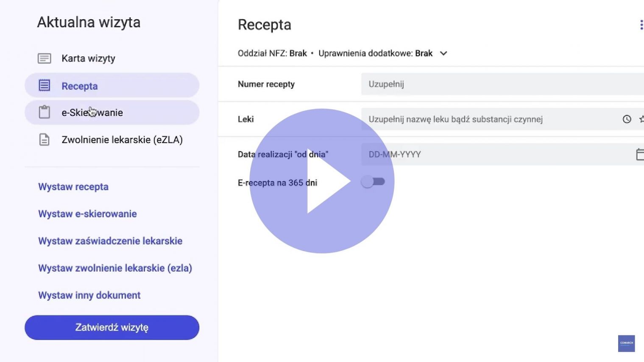Click Wystaw zaświadczenie lekarskie link

click(110, 241)
